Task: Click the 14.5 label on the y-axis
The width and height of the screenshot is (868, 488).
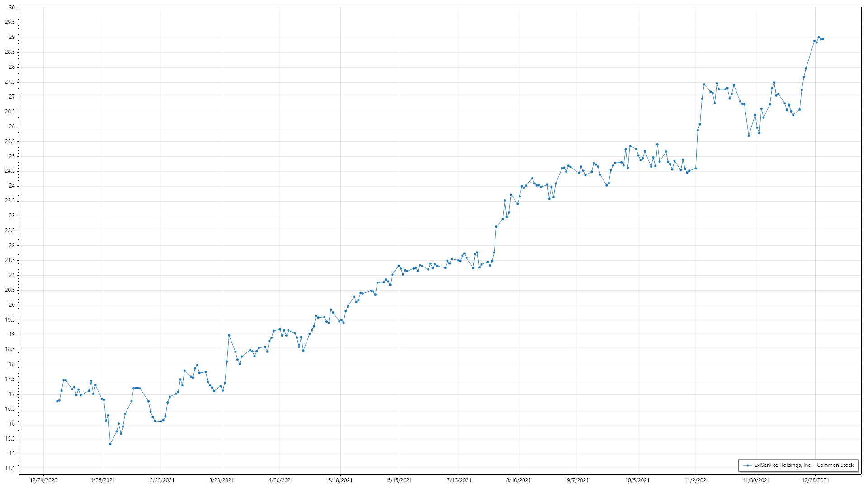Action: click(10, 469)
